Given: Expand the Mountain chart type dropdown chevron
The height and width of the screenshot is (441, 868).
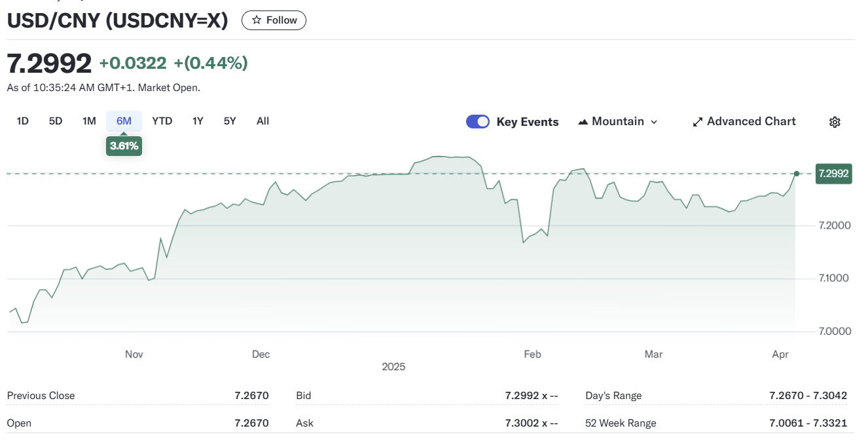Looking at the screenshot, I should click(654, 122).
